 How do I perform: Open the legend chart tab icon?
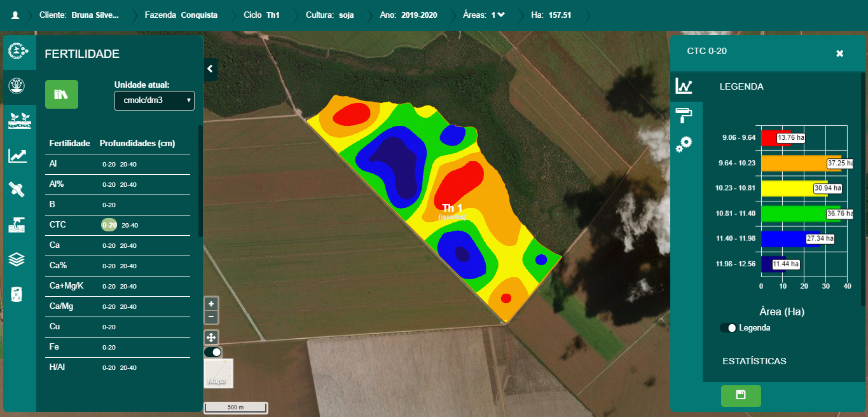[684, 85]
